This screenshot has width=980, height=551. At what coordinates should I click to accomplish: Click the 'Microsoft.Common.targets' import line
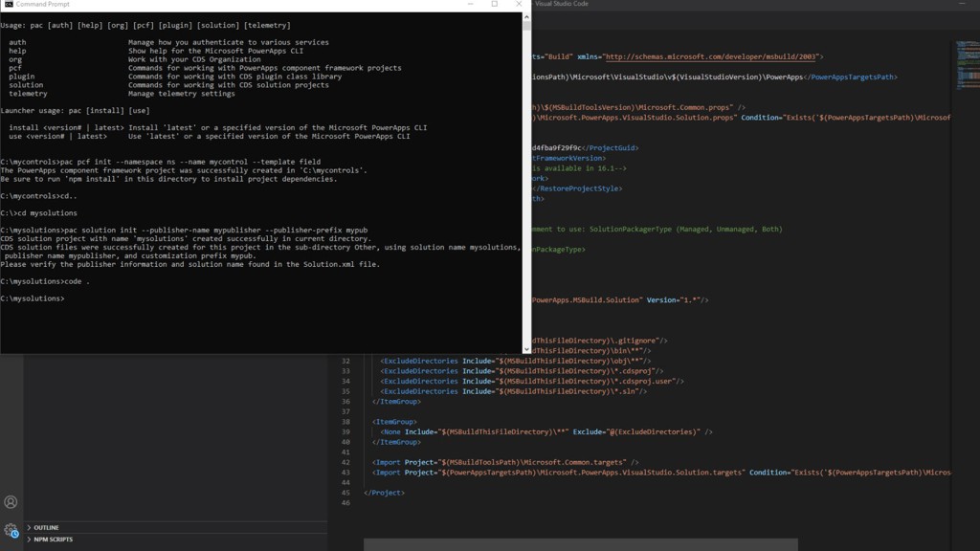[x=505, y=462]
